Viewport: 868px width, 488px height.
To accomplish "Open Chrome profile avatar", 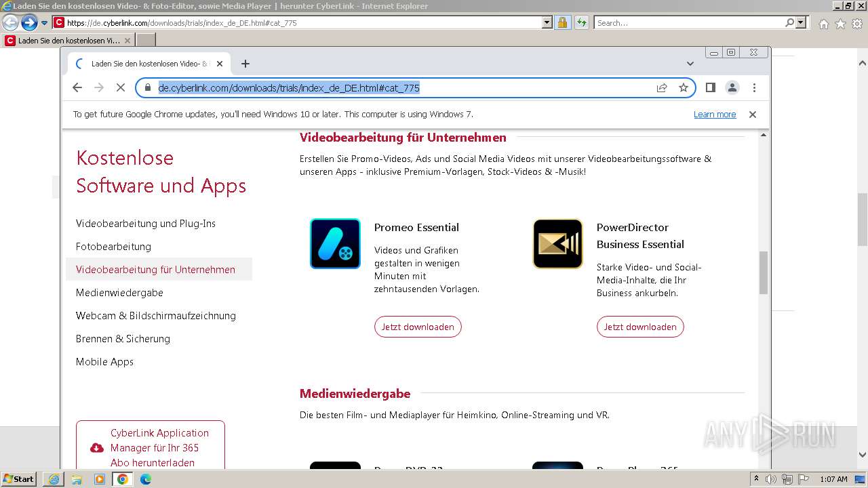I will [x=732, y=87].
